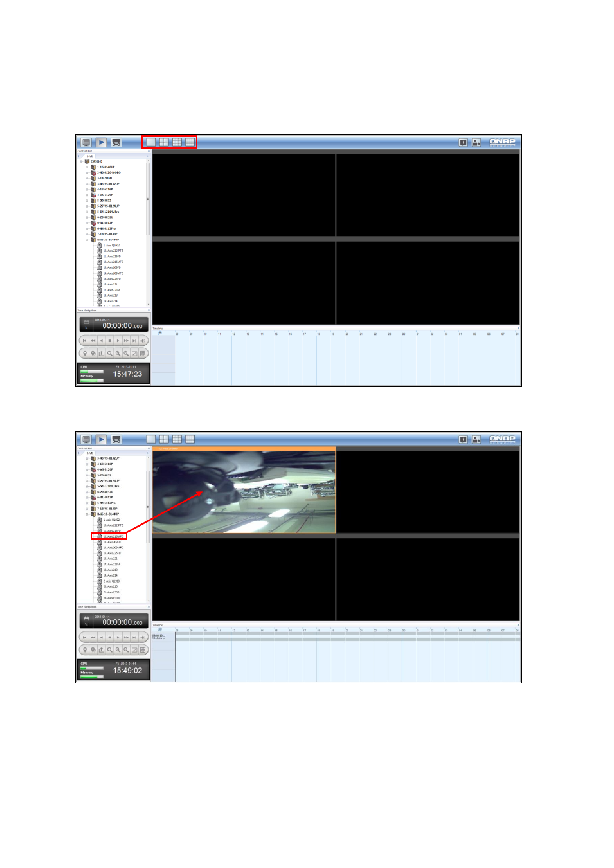Toggle audio speaker in lower window
Viewport: 614px width, 868px height.
pos(143,637)
